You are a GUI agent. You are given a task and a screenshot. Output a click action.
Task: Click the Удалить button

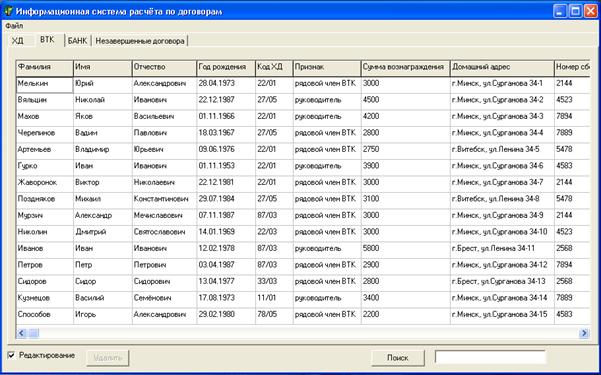coord(108,358)
